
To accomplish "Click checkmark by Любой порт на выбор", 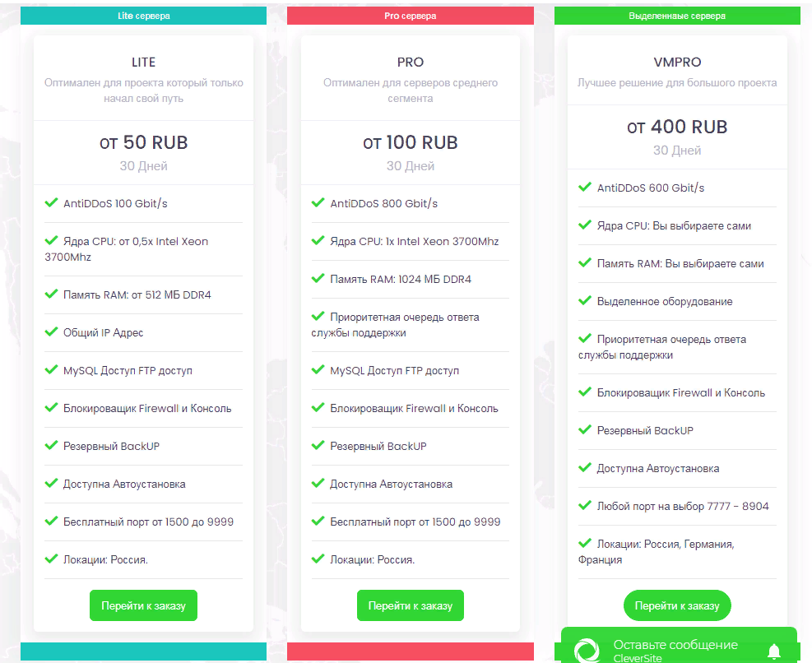I will [x=585, y=505].
